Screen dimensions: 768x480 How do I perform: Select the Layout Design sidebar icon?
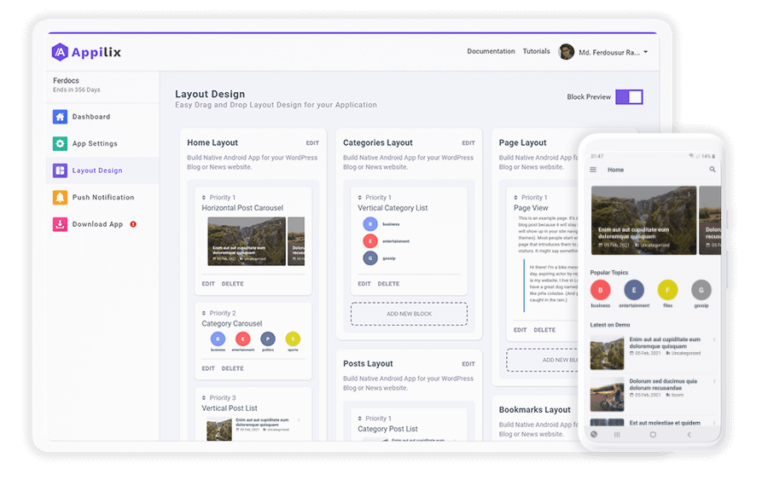point(60,171)
